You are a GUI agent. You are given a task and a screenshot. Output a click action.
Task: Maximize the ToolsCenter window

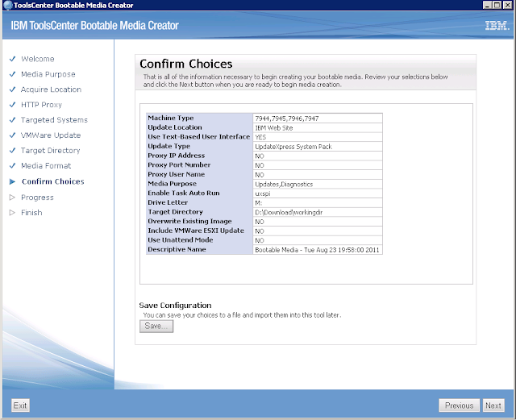click(497, 5)
